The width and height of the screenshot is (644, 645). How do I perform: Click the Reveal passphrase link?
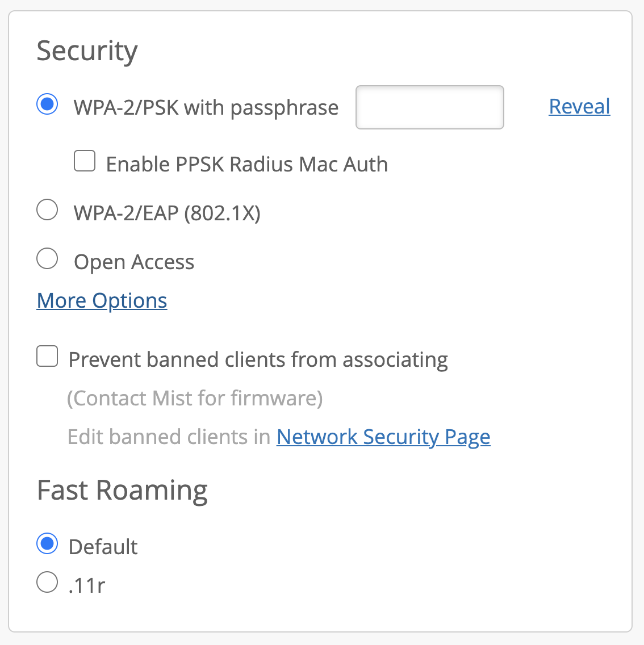pos(579,106)
